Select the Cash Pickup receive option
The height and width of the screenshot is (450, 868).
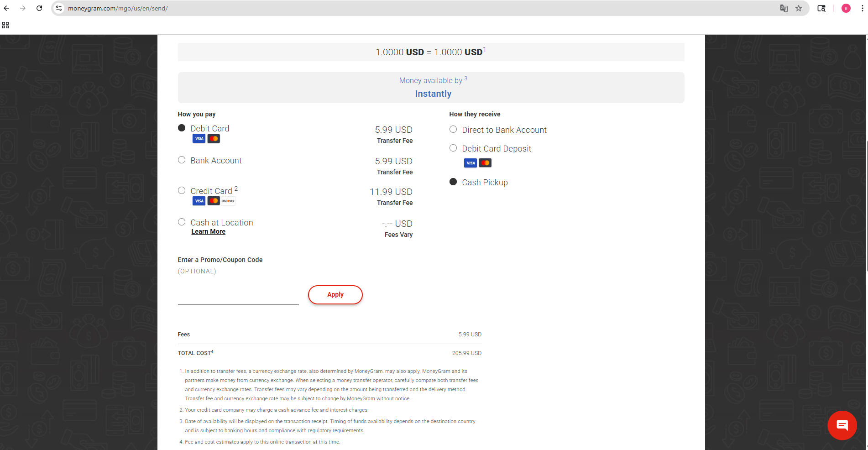click(x=453, y=182)
